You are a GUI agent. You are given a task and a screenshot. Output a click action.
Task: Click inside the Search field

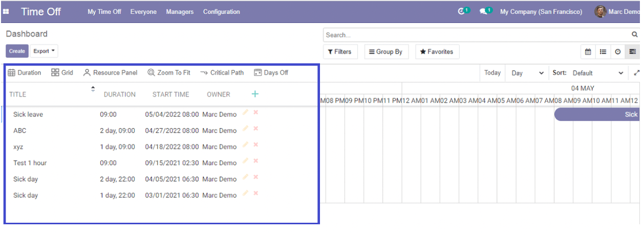[476, 35]
